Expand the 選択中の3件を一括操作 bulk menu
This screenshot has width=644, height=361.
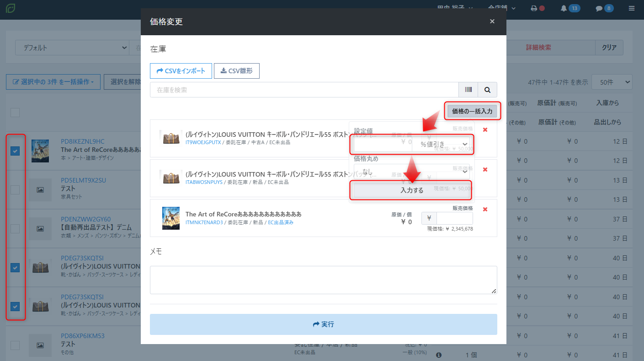pyautogui.click(x=53, y=82)
